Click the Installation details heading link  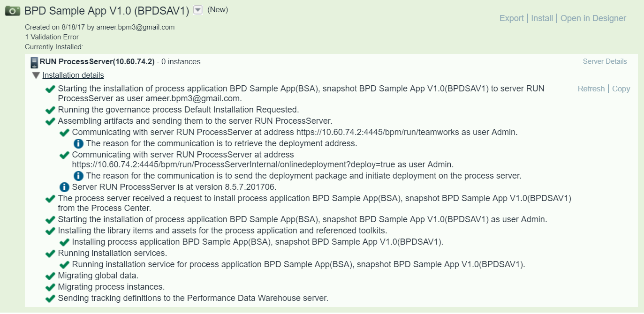(x=73, y=75)
